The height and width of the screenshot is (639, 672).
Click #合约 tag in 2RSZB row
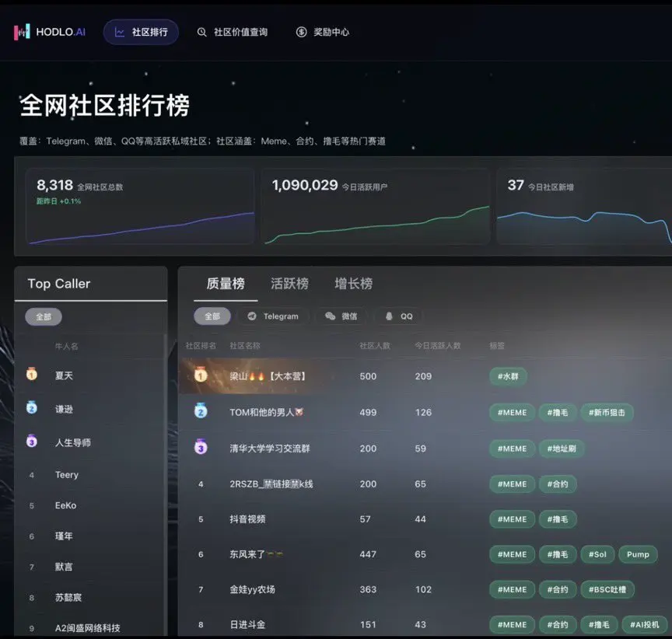pos(558,484)
